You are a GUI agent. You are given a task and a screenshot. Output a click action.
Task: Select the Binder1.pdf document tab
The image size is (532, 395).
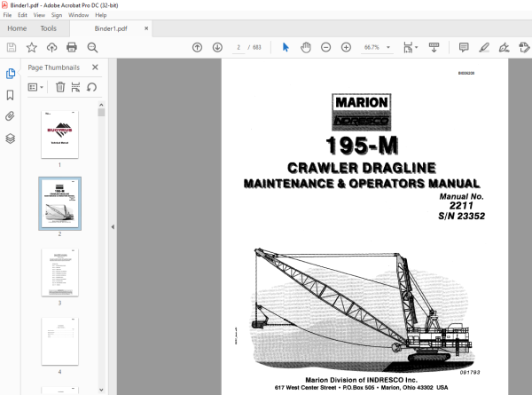(x=111, y=28)
